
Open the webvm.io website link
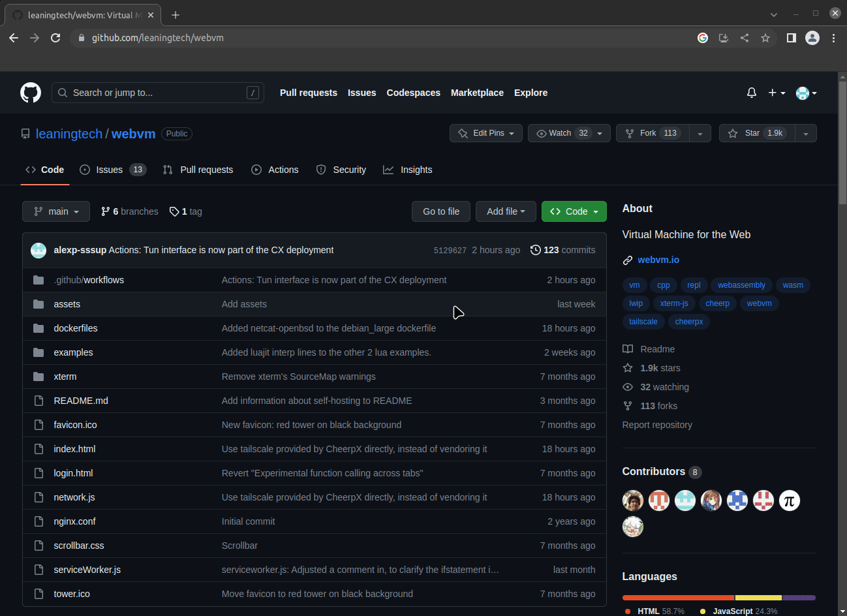click(658, 260)
